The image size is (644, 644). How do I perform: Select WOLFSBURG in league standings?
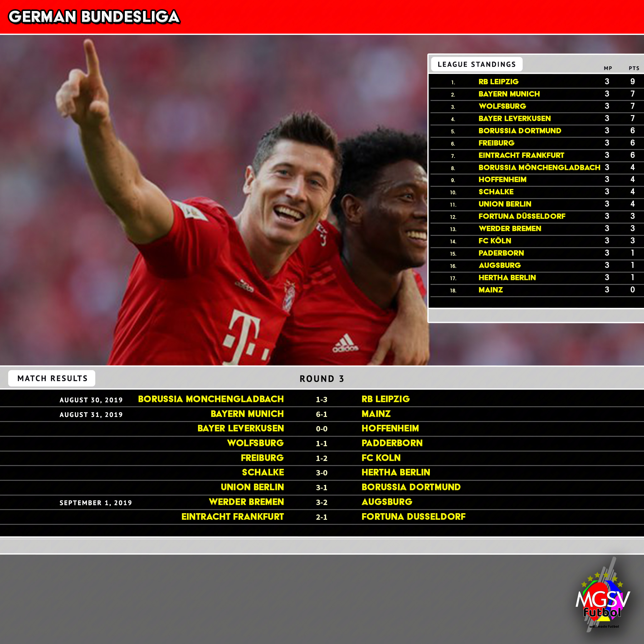[502, 106]
